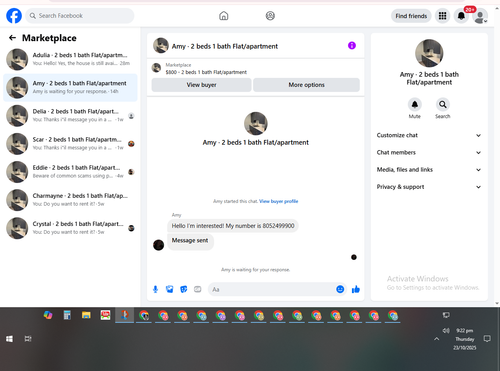The width and height of the screenshot is (500, 371).
Task: Choose a sticker from the sticker icon
Action: [184, 289]
